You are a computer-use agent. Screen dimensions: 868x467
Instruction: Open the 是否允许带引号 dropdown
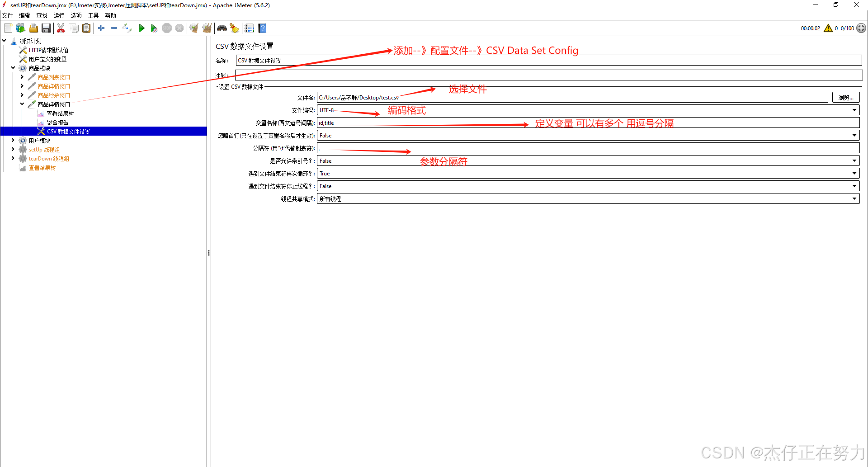point(588,161)
